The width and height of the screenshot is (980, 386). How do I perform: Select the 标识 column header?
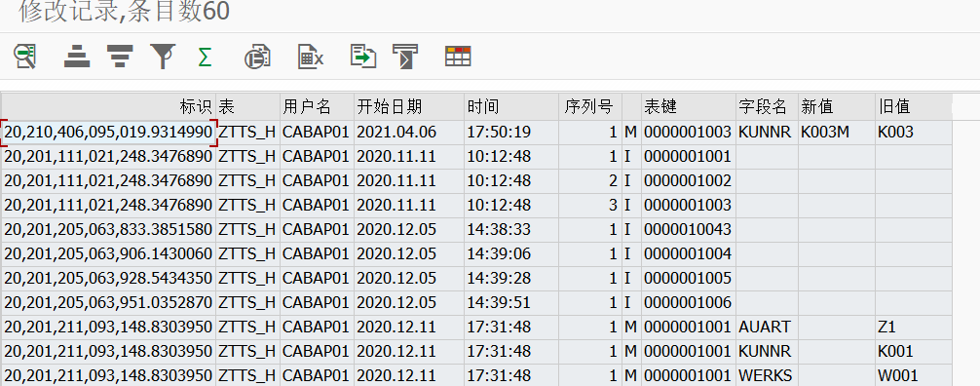[109, 107]
